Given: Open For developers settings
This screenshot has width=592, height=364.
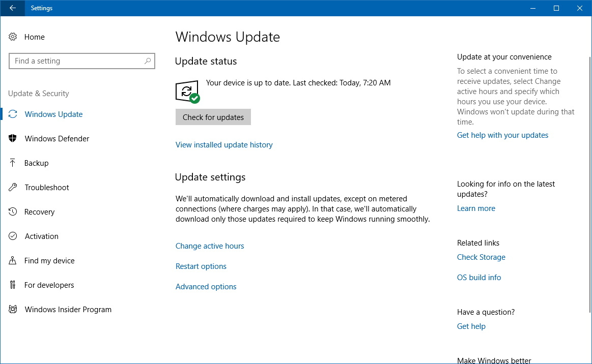Looking at the screenshot, I should pyautogui.click(x=49, y=285).
